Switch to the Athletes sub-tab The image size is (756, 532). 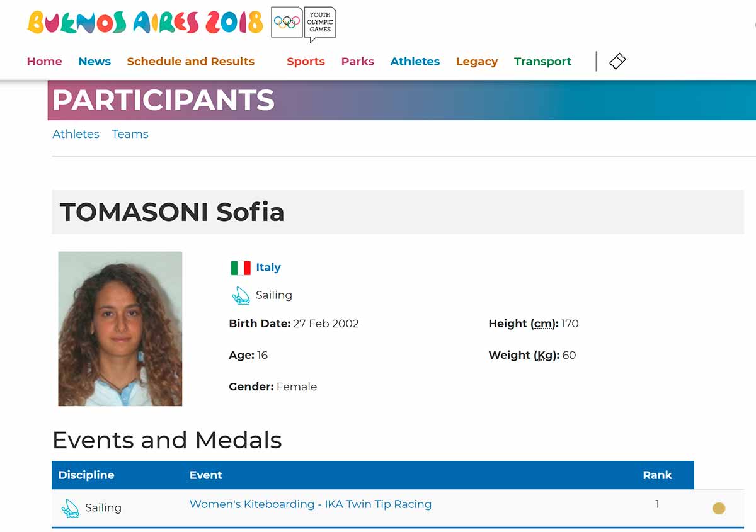coord(76,134)
